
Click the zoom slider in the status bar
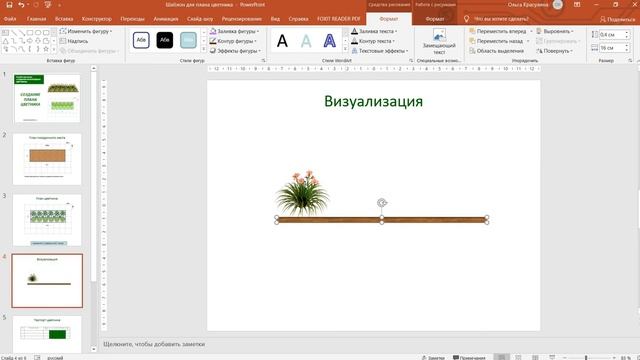tap(586, 358)
